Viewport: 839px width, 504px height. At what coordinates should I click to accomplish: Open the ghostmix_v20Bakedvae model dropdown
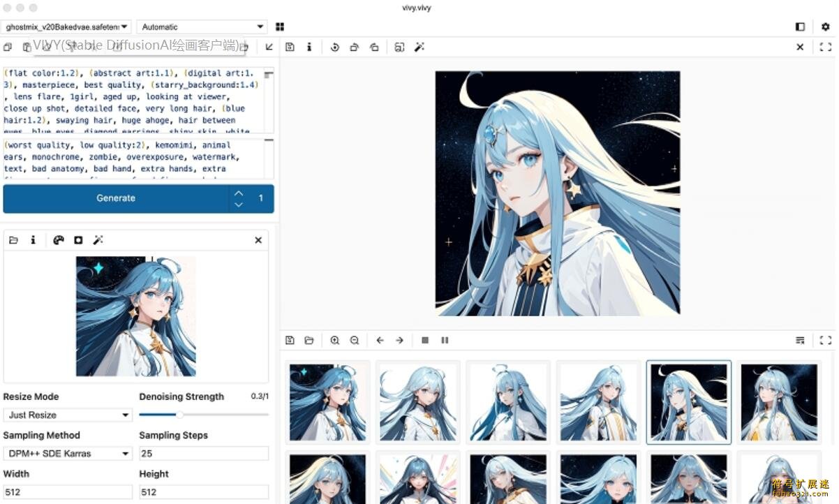(x=66, y=27)
